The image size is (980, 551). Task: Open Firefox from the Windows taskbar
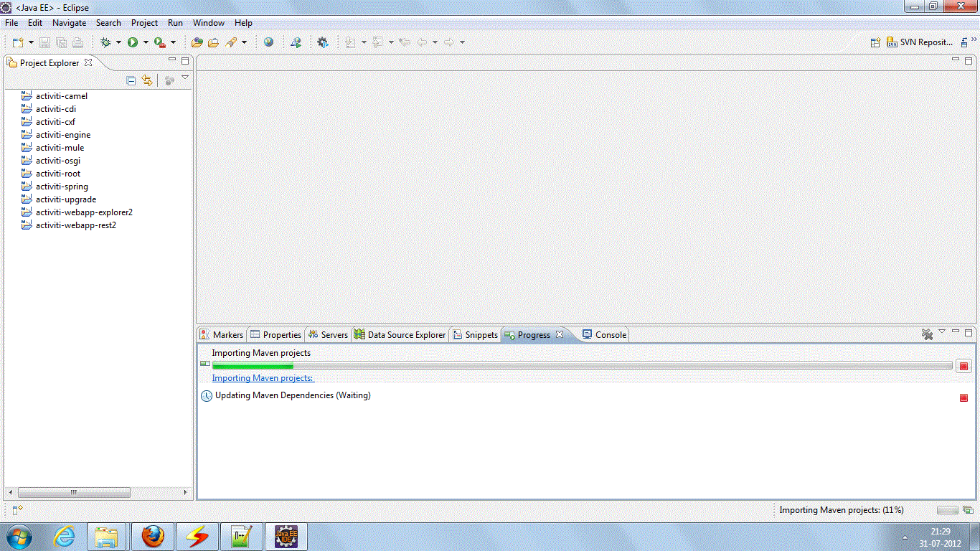[x=153, y=536]
